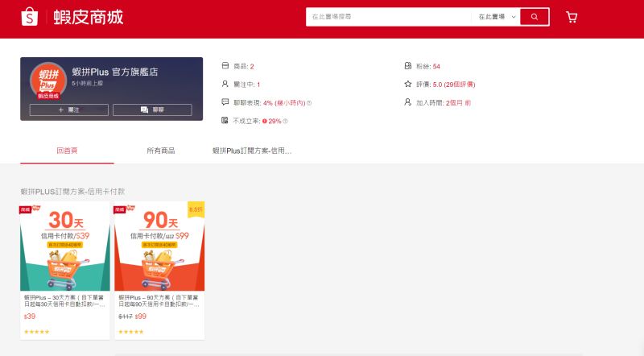644x356 pixels.
Task: Open the 90天 plan product image
Action: [x=159, y=246]
